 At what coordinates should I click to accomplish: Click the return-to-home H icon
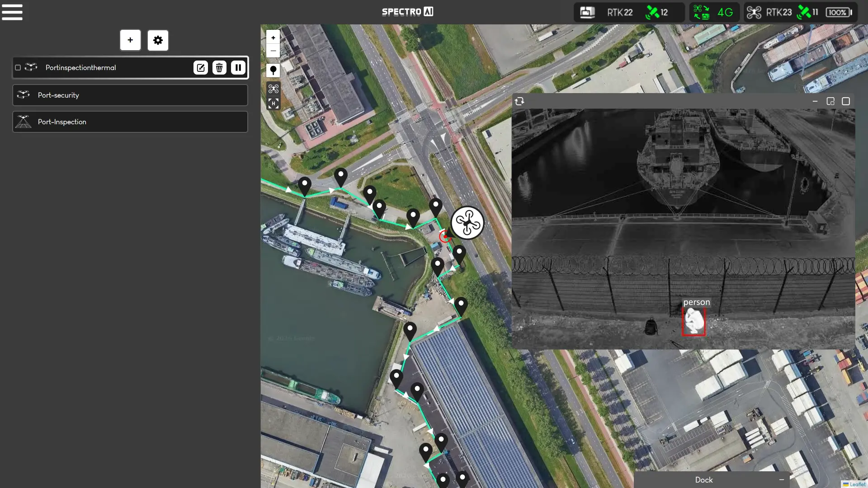(274, 103)
